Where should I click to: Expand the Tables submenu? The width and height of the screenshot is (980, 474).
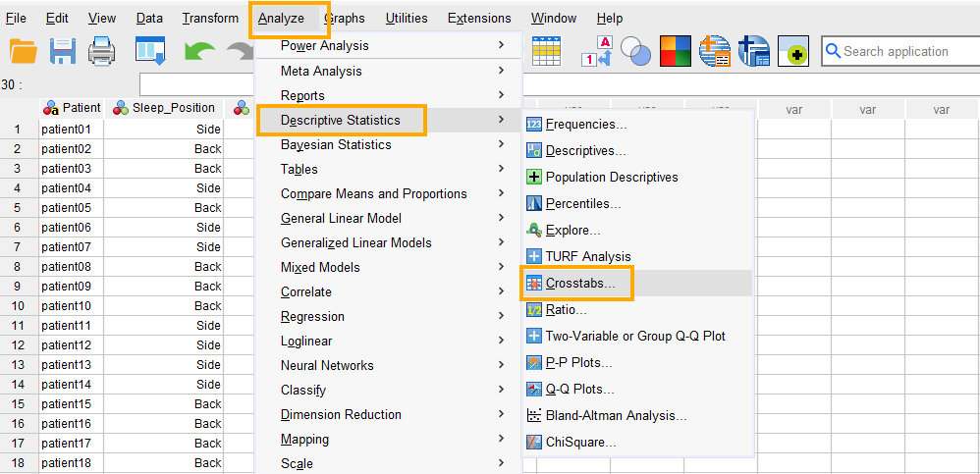pos(388,169)
